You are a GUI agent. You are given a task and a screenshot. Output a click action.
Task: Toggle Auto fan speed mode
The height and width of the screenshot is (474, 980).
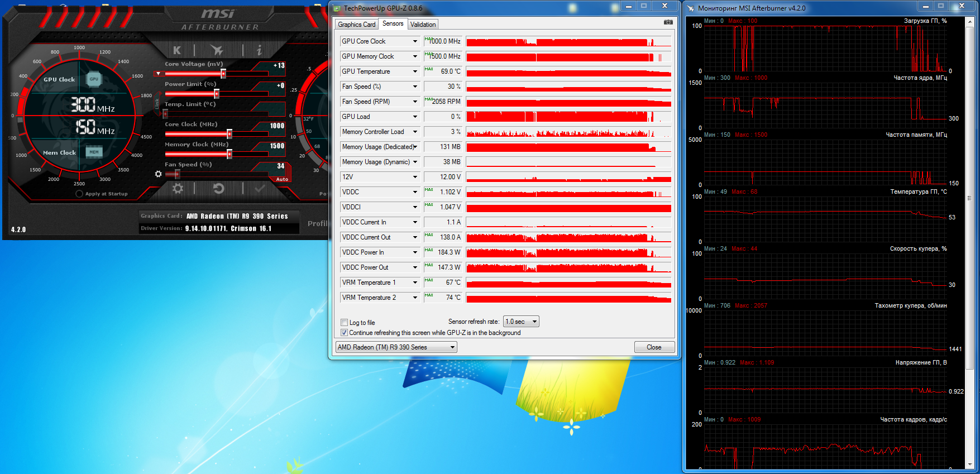point(282,179)
